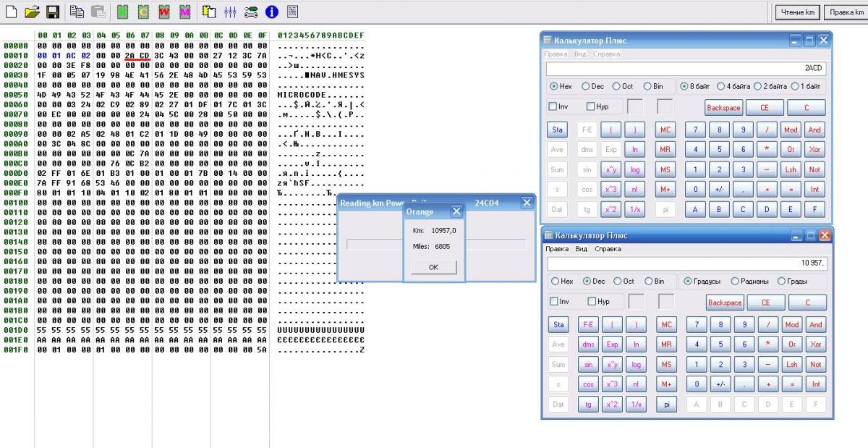This screenshot has width=868, height=448.
Task: Click the green K chip icon
Action: click(122, 12)
